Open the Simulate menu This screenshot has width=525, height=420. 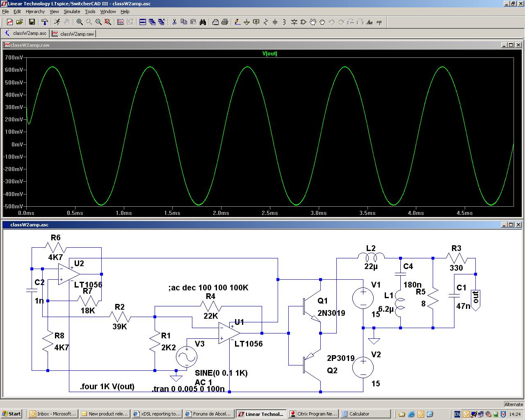click(72, 11)
